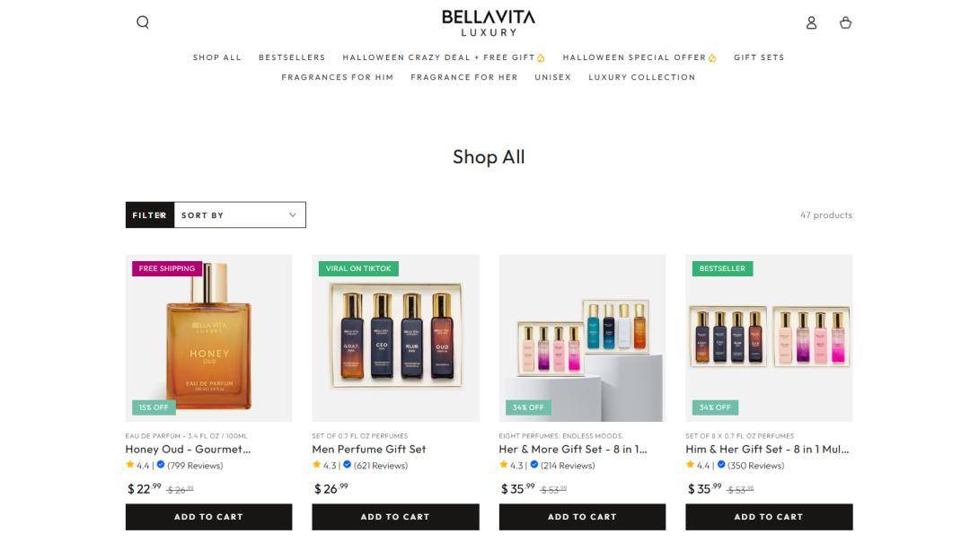
Task: Open Fragrances For Him menu
Action: [x=337, y=77]
